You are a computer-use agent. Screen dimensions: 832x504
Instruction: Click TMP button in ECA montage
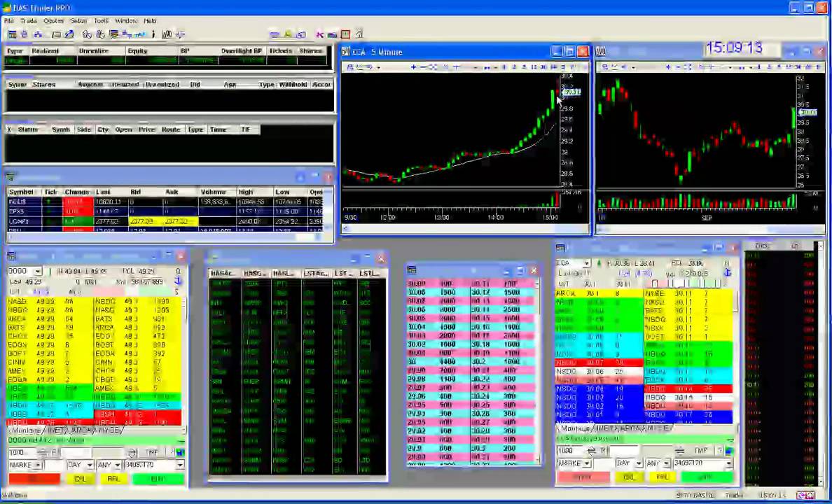[700, 450]
